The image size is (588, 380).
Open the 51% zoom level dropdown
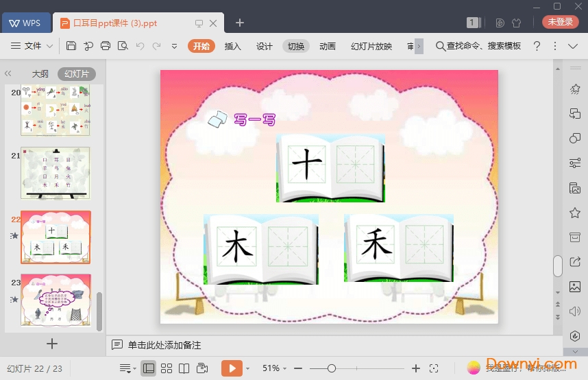pos(274,368)
